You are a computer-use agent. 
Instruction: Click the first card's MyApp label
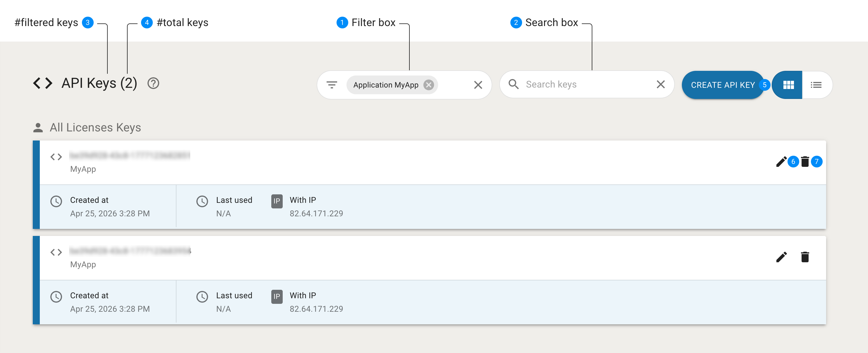[x=83, y=169]
